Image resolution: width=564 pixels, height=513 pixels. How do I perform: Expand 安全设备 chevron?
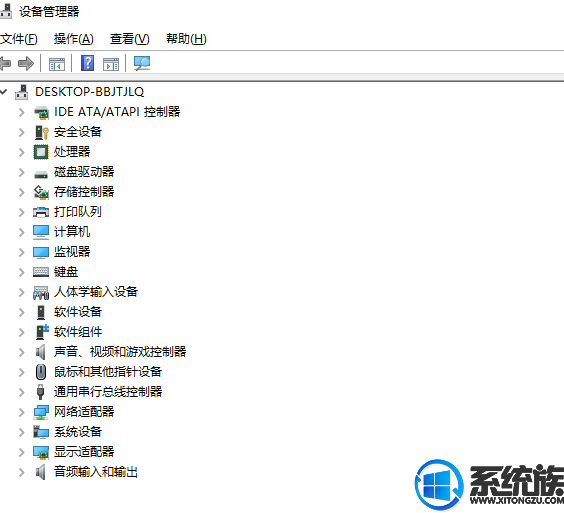tap(22, 132)
